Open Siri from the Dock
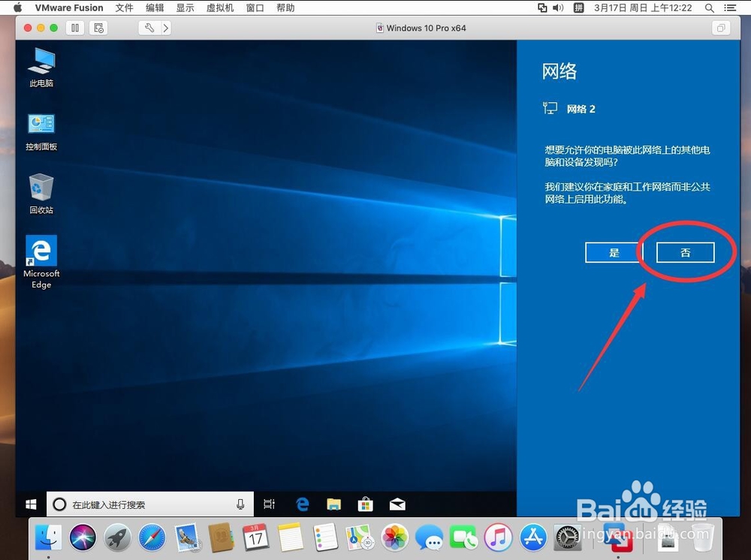Screen dimensions: 751x560 (x=83, y=537)
